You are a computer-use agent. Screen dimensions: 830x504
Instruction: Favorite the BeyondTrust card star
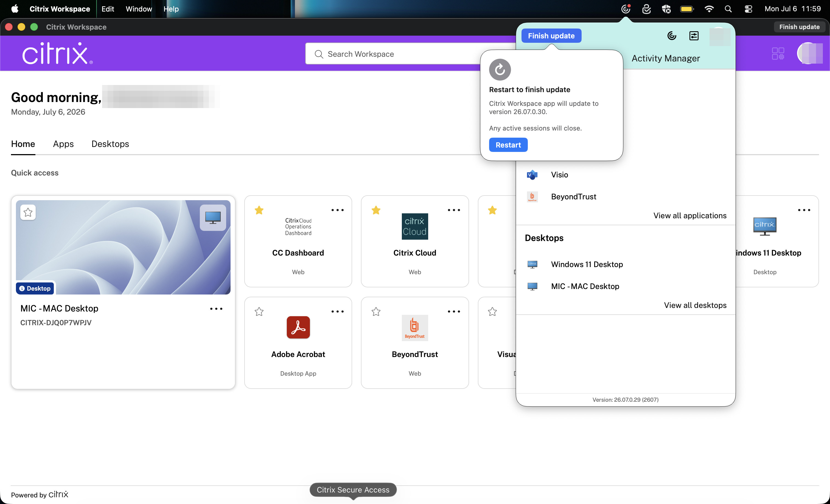[376, 312]
